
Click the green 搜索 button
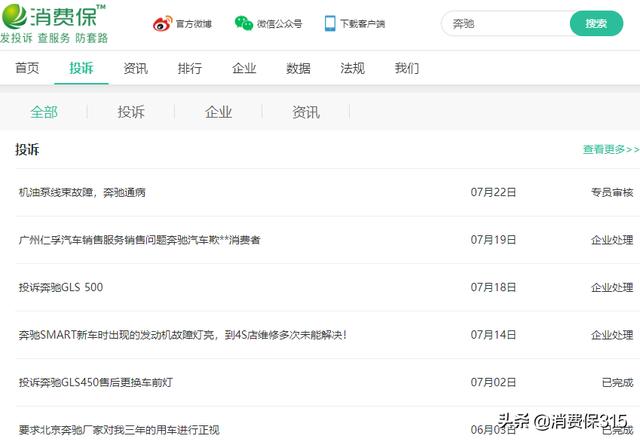596,24
